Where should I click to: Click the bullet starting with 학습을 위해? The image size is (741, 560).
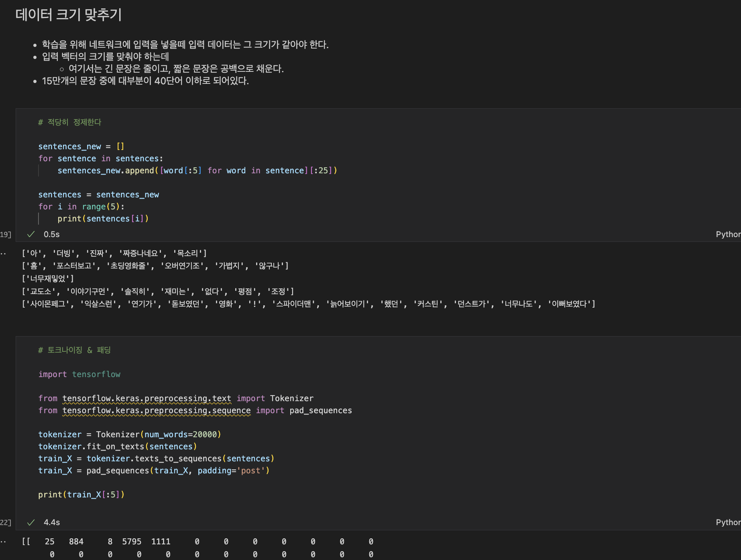(x=185, y=45)
